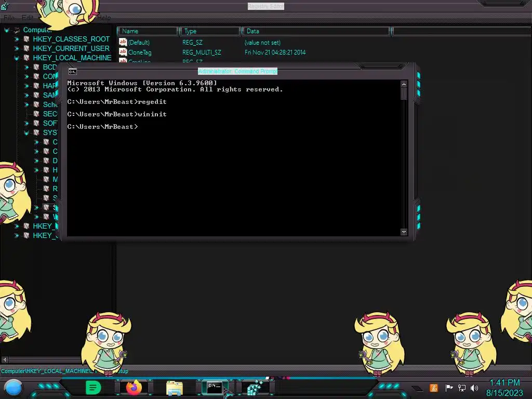Viewport: 532px width, 399px height.
Task: Click the "(value not set)" data cell
Action: pos(262,43)
